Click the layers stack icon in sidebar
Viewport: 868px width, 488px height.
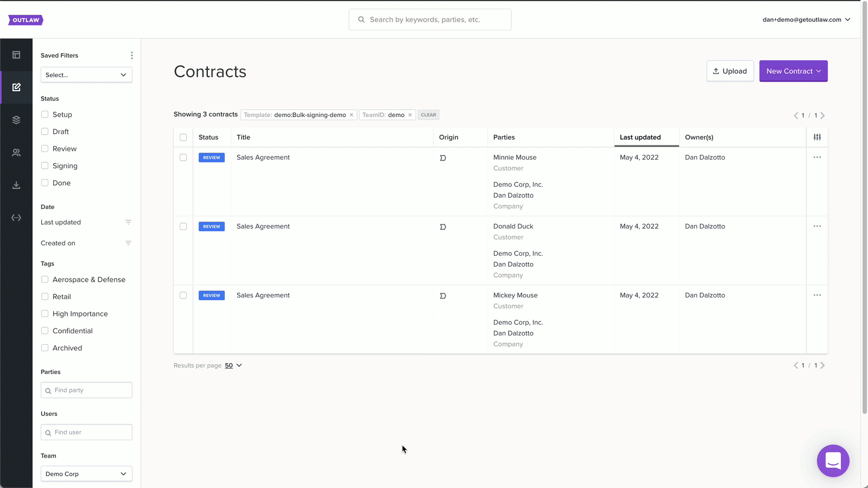click(x=16, y=120)
